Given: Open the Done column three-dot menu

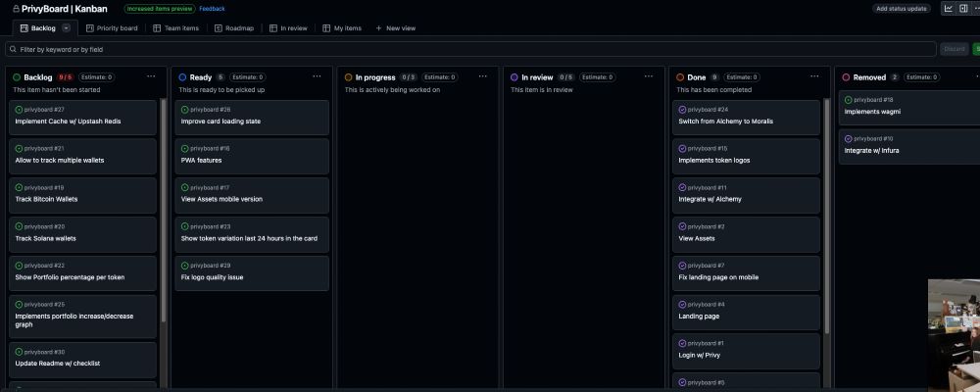Looking at the screenshot, I should click(x=814, y=76).
